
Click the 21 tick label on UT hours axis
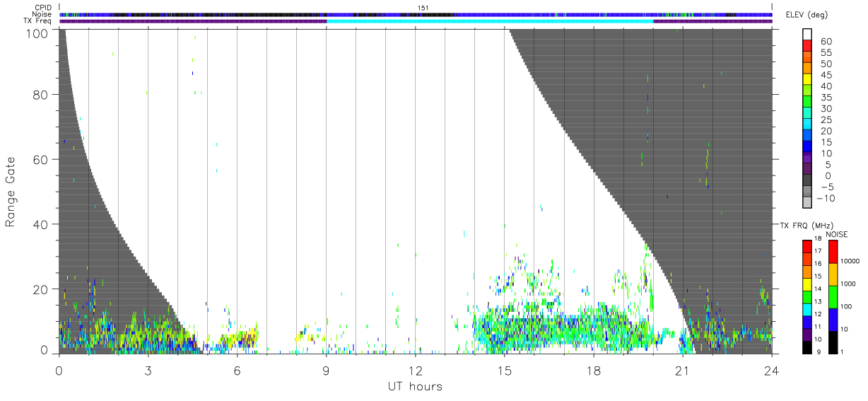(682, 370)
